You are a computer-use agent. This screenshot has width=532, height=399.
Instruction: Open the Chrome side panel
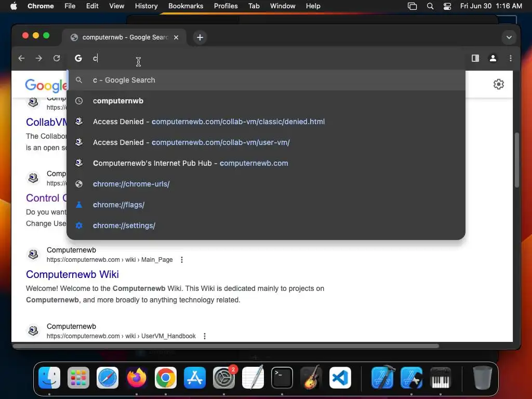(475, 58)
